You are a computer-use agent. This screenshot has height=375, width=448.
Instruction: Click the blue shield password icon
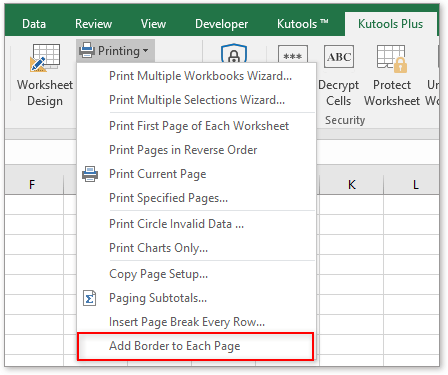coord(234,53)
